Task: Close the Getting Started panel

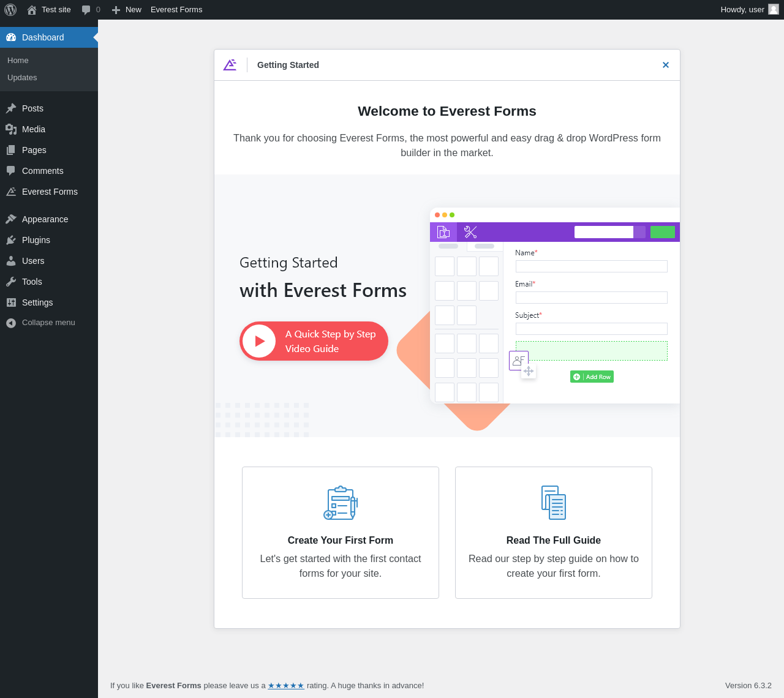Action: click(666, 65)
